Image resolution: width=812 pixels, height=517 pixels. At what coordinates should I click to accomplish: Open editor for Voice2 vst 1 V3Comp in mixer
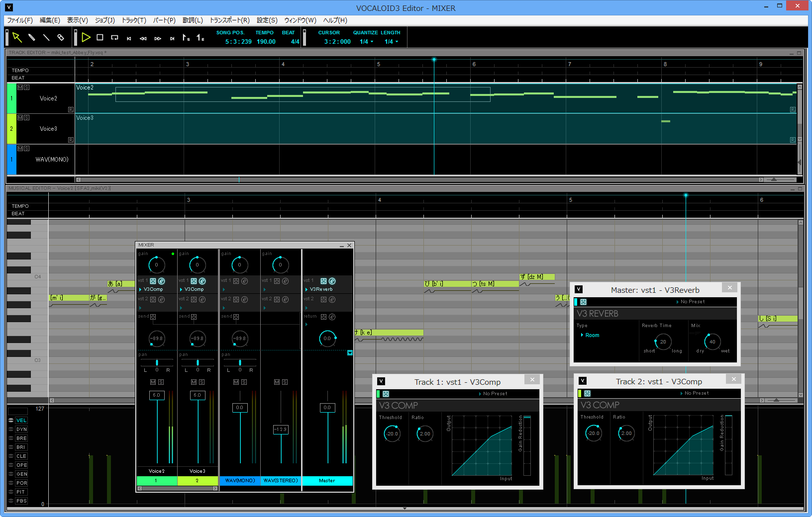(161, 281)
